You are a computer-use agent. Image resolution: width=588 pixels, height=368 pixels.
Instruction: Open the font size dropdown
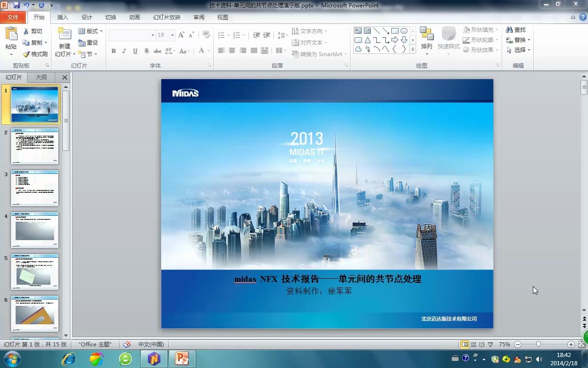coord(172,35)
